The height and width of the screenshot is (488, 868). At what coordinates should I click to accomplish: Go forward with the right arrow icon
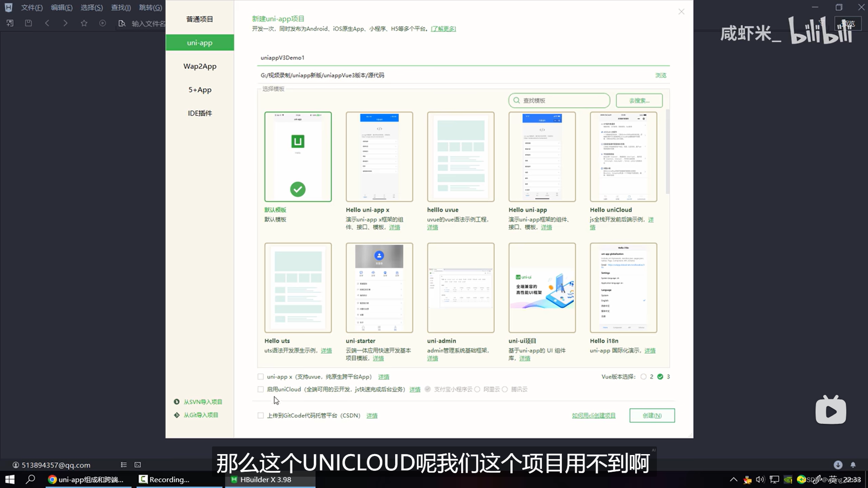pyautogui.click(x=66, y=23)
